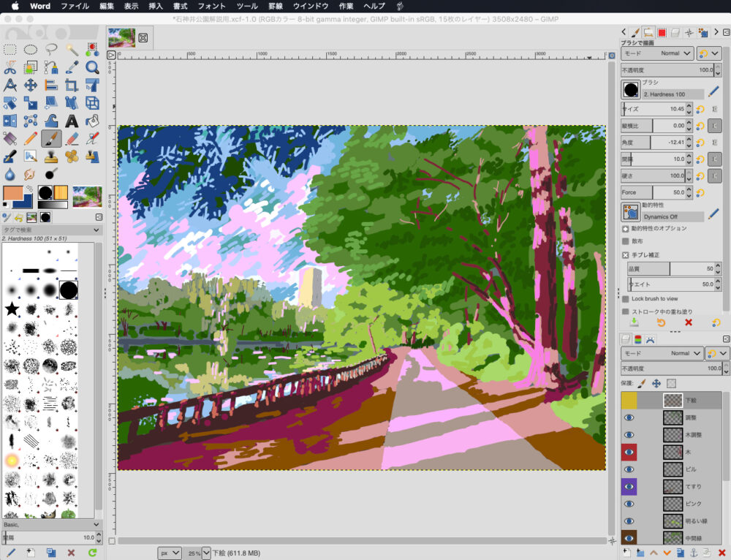Viewport: 731px width, 560px height.
Task: Click the orange foreground color swatch
Action: click(x=14, y=194)
